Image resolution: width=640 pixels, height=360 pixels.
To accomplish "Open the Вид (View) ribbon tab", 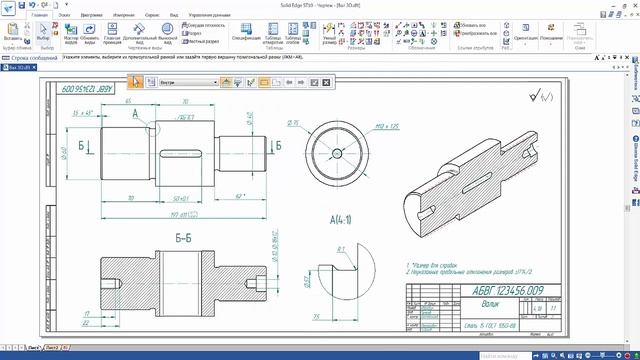I will [174, 15].
